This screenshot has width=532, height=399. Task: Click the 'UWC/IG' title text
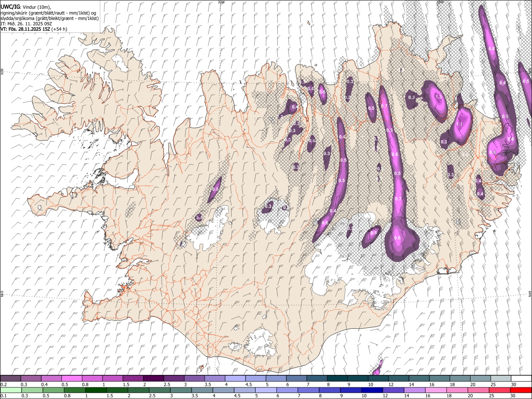[10, 7]
